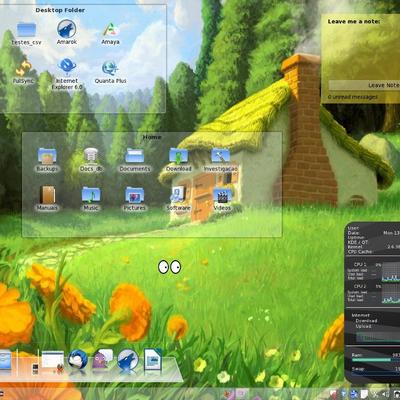Launch FullSync from the Desktop Folder

[x=23, y=71]
